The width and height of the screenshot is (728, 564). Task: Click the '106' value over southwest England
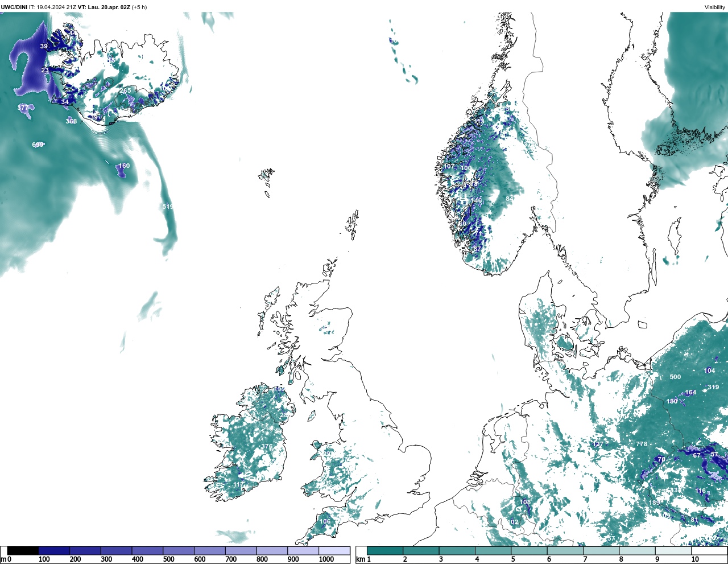click(325, 521)
